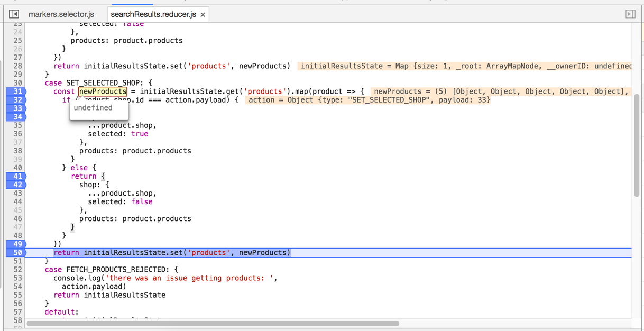Click the inline action value hint on line 32

[x=369, y=100]
